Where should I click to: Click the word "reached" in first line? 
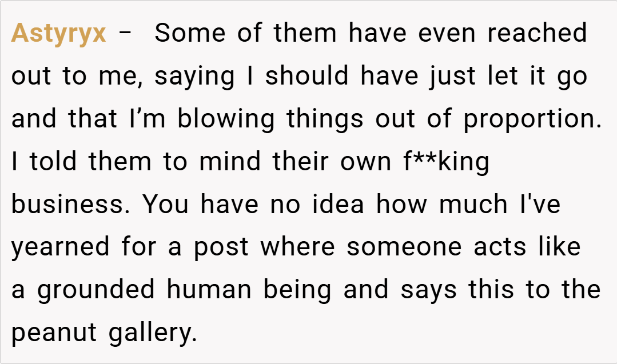537,34
